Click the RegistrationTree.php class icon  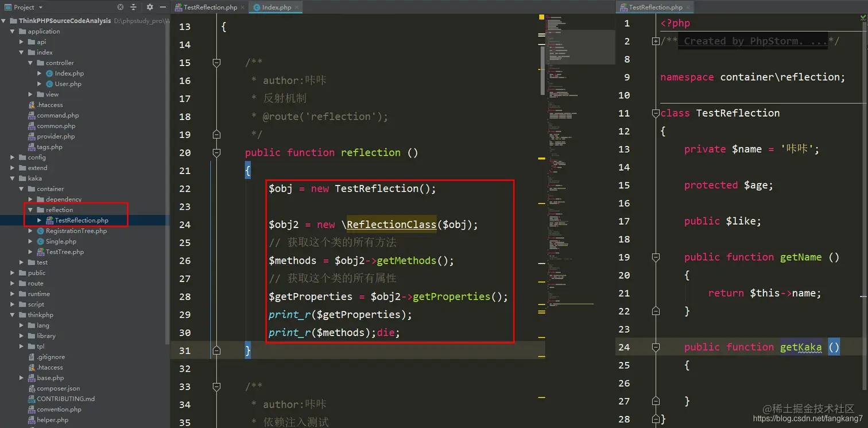[x=41, y=231]
